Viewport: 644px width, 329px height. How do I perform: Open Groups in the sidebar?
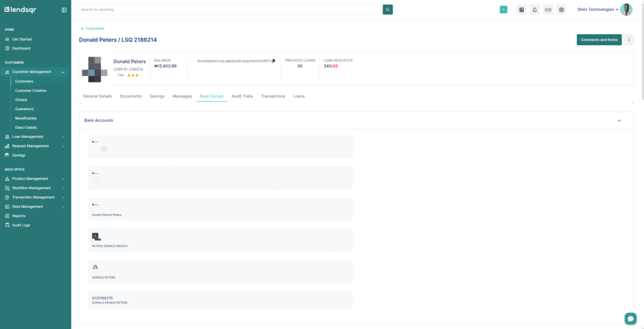[21, 100]
